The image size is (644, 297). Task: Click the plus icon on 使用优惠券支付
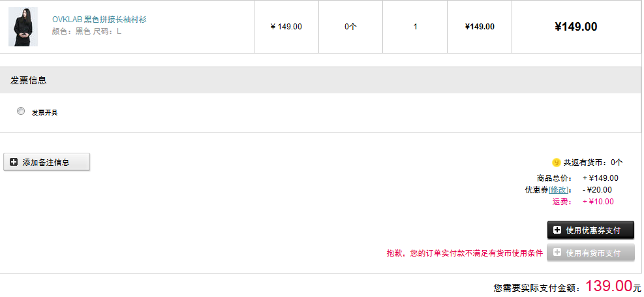[x=557, y=230]
